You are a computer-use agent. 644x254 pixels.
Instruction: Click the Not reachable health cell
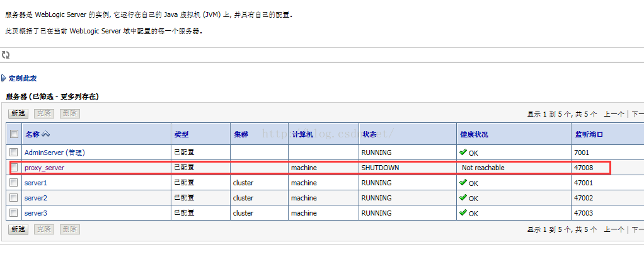coord(483,168)
